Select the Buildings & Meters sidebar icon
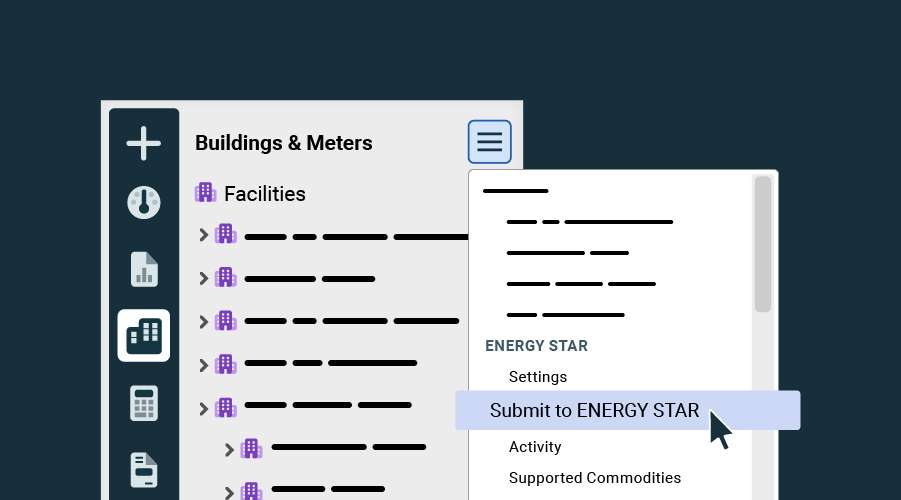The width and height of the screenshot is (901, 500). [x=144, y=335]
